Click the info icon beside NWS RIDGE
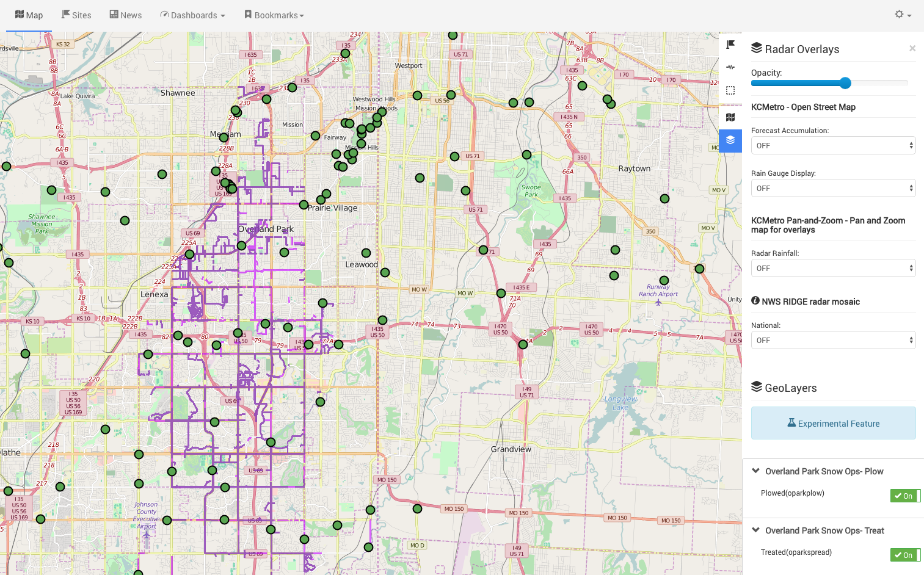The image size is (924, 575). click(x=755, y=300)
